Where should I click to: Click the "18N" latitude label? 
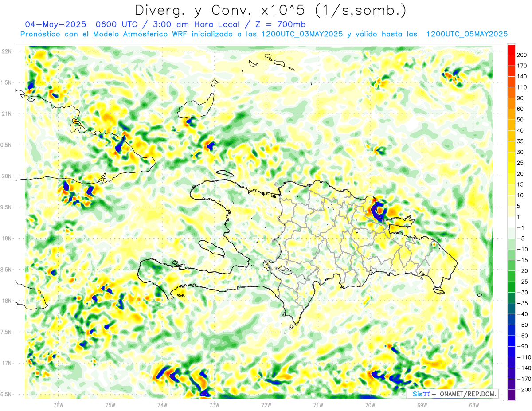click(x=6, y=301)
